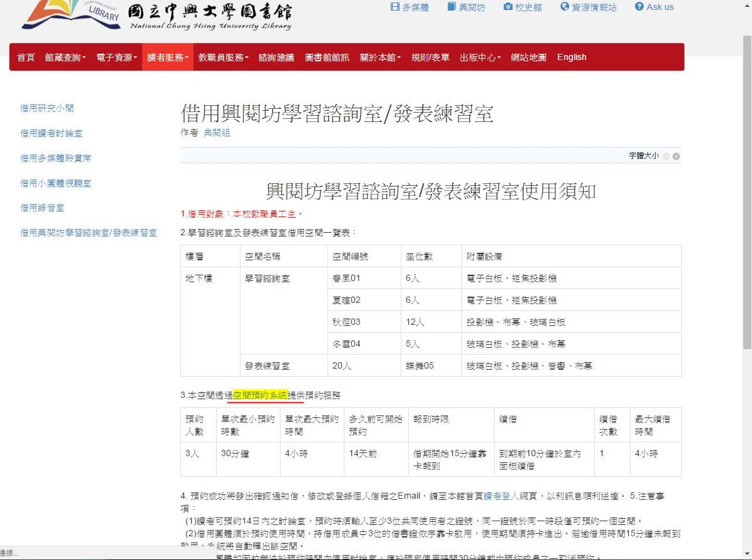Expand the 關於本館 dropdown menu
Viewport: 752px width, 560px height.
(380, 57)
